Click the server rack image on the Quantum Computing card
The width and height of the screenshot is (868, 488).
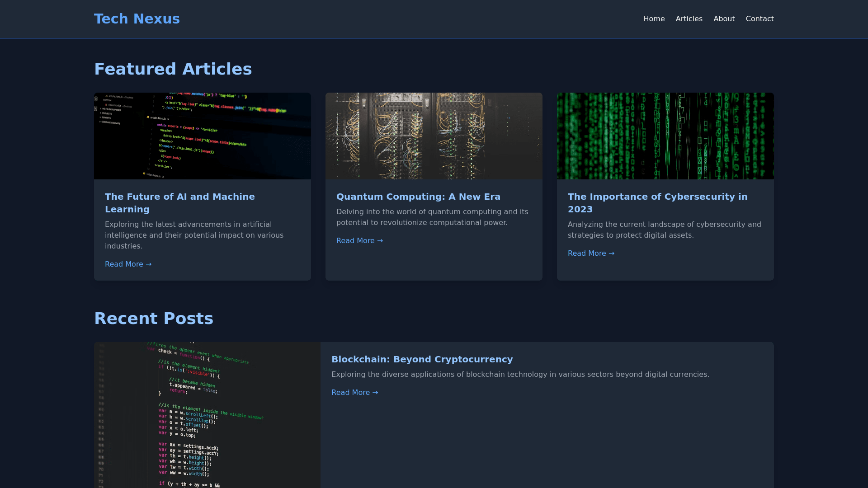[x=434, y=136]
